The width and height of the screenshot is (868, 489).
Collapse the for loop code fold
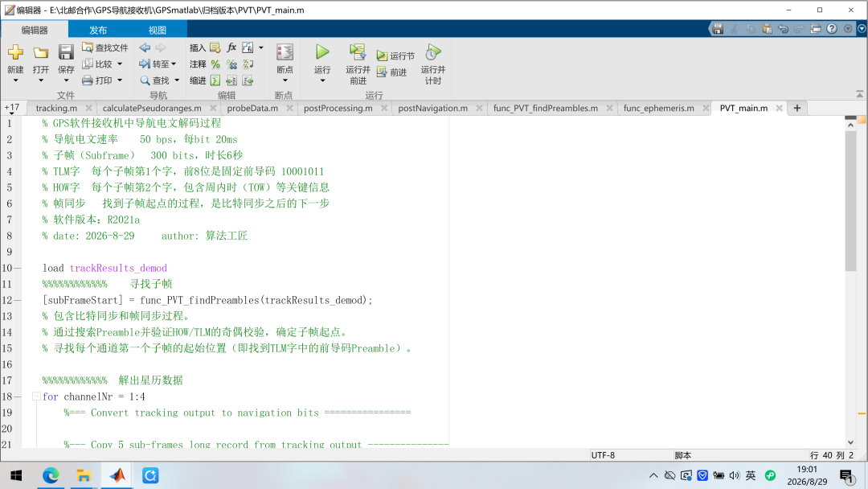(36, 397)
